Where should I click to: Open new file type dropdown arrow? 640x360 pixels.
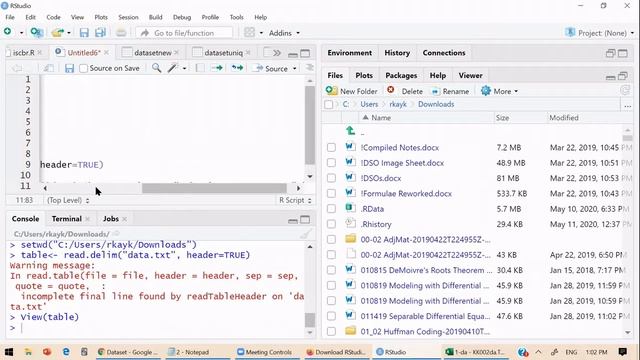21,33
